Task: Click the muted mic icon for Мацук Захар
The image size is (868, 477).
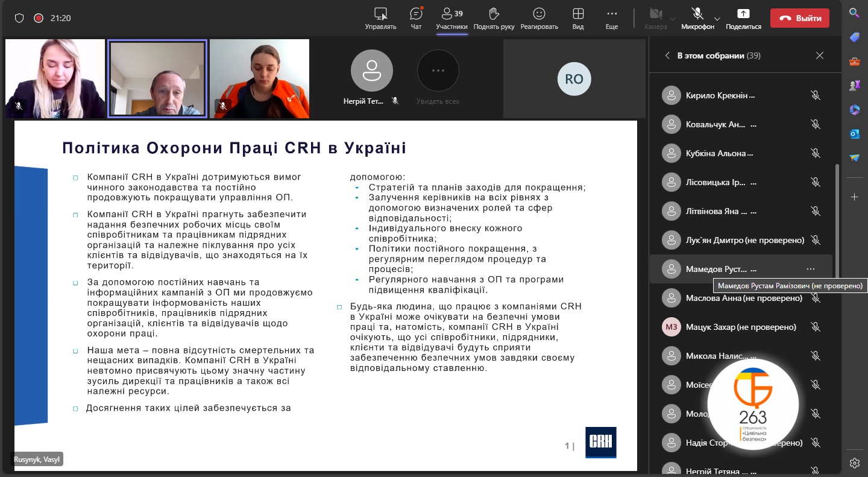Action: pos(816,327)
